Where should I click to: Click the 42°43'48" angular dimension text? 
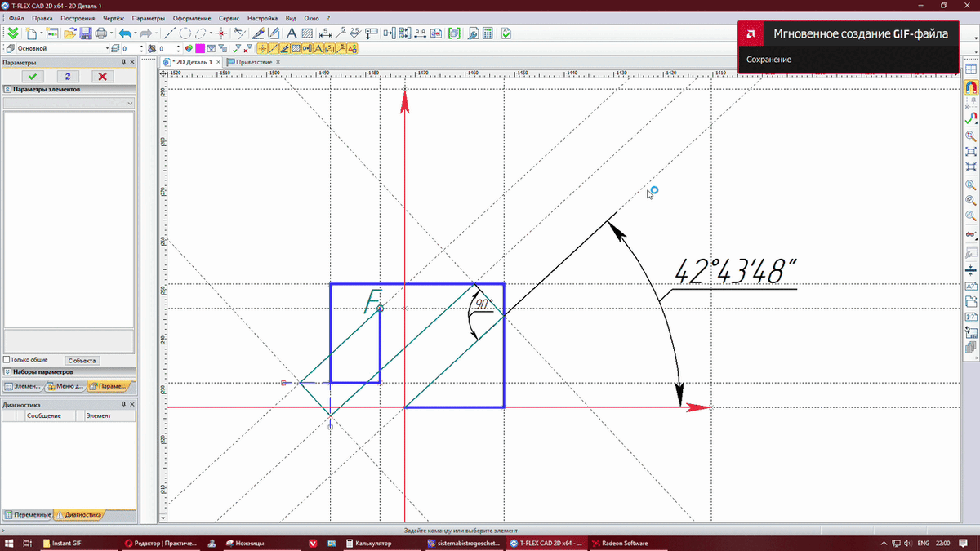coord(735,272)
